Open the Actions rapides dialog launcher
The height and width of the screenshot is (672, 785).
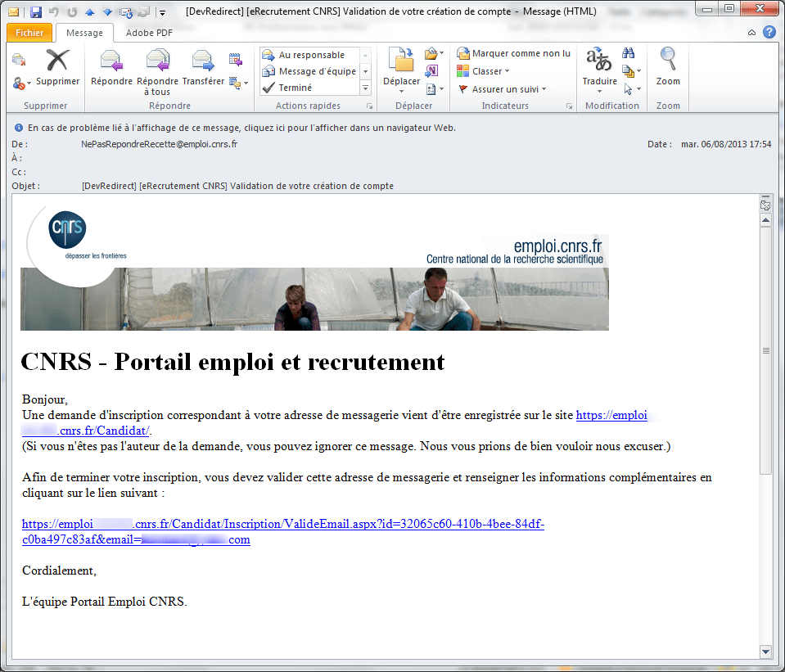369,106
